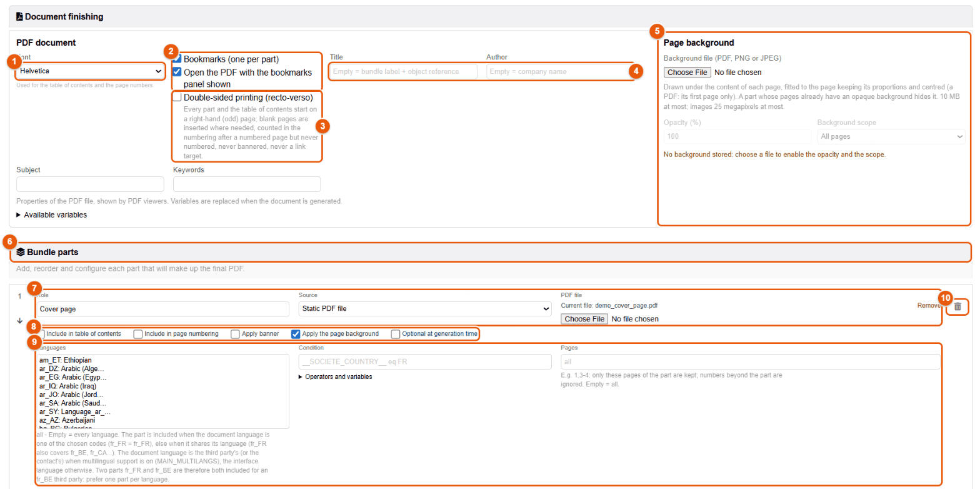
Task: Click the Keywords input field
Action: 247,184
